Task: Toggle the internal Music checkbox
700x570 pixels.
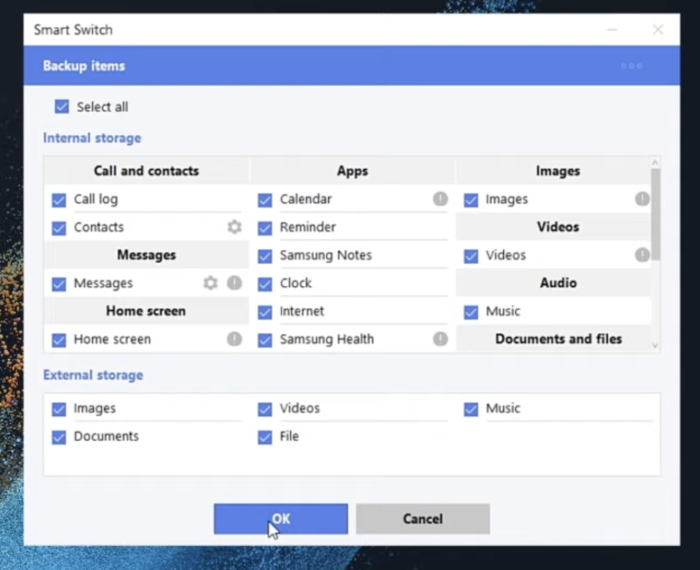Action: tap(471, 311)
